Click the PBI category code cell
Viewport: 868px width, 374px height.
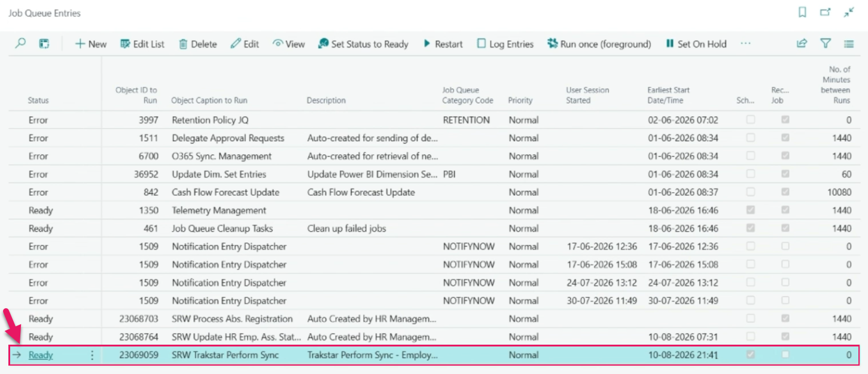(x=450, y=174)
